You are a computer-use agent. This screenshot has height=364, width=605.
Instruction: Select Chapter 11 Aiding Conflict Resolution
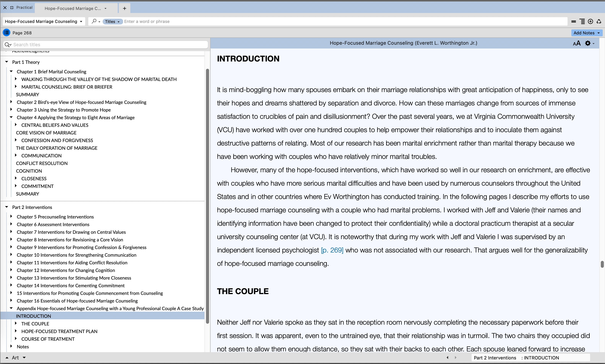pos(72,263)
